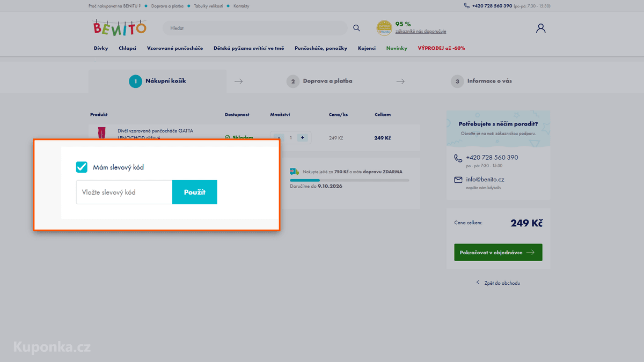Open the Kontakty link

tap(241, 6)
